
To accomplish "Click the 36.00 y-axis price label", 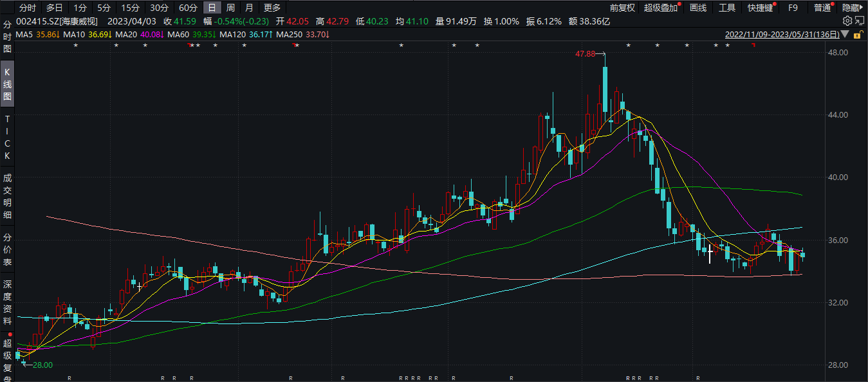I will 838,240.
